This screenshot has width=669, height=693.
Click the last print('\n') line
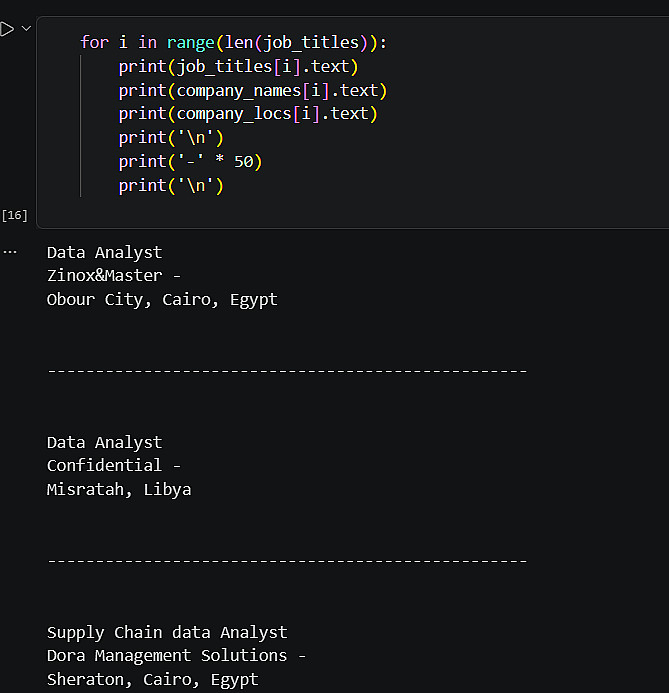pos(171,186)
